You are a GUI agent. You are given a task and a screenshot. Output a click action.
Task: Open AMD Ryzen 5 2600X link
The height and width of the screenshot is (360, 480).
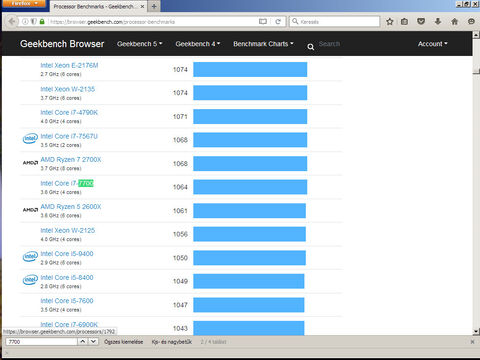[71, 206]
